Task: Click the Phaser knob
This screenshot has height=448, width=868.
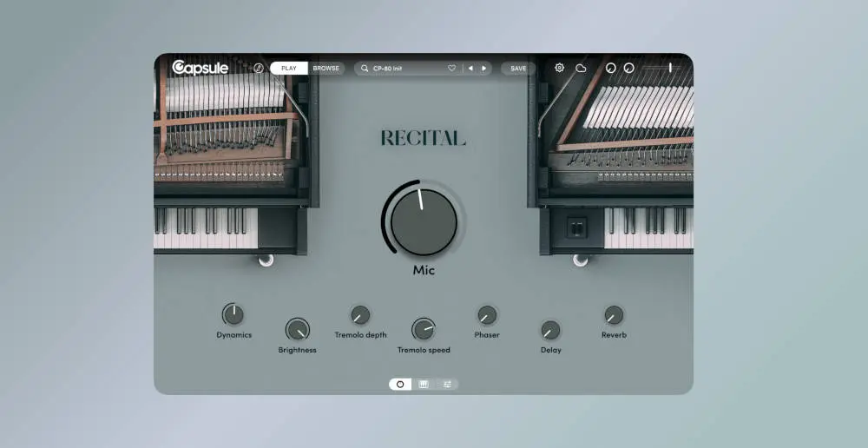Action: 487,315
